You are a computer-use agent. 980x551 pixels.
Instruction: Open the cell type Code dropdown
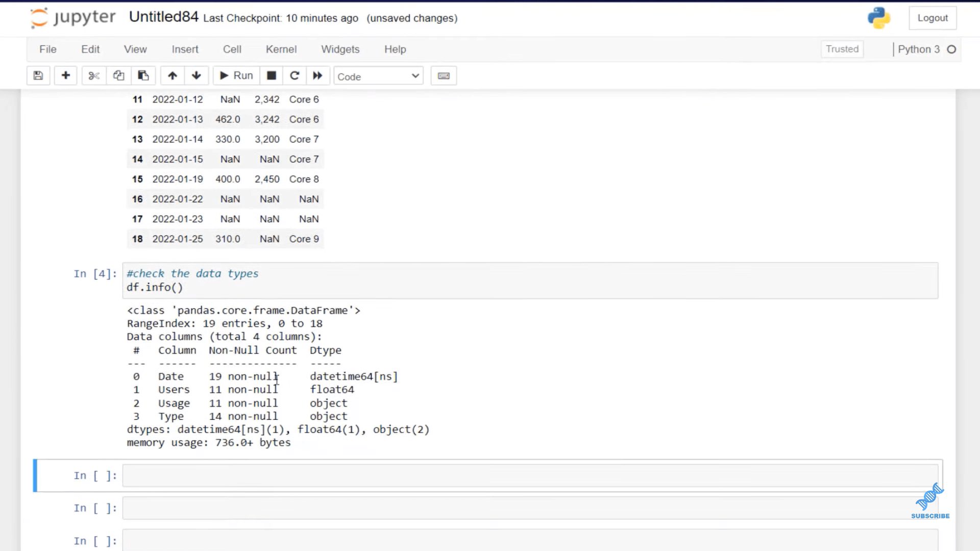click(x=378, y=76)
